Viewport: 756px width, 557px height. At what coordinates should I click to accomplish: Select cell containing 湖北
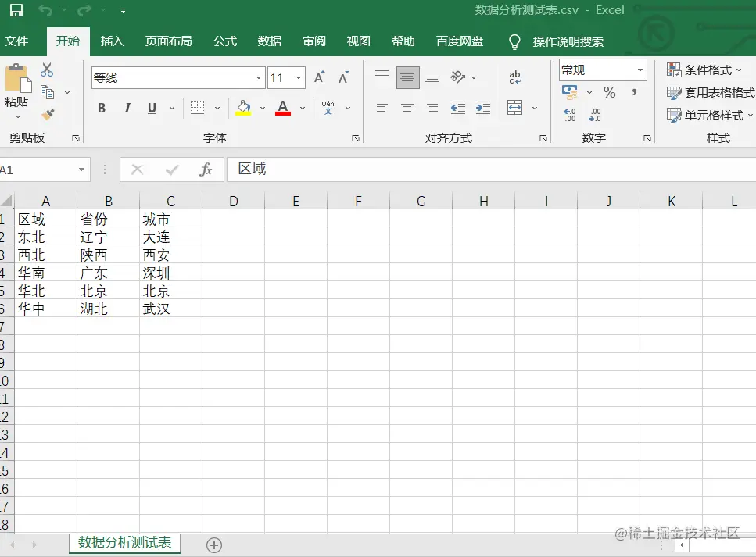click(108, 309)
